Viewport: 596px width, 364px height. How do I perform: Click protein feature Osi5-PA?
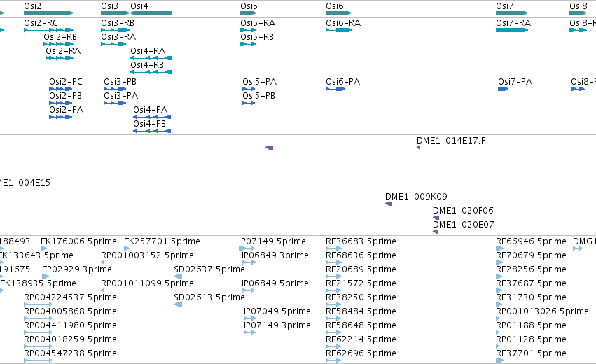pyautogui.click(x=249, y=89)
